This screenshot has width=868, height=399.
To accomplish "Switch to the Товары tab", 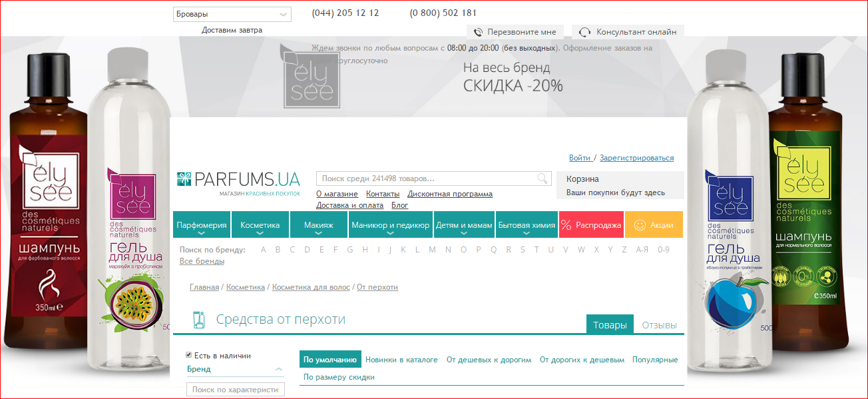I will 610,325.
